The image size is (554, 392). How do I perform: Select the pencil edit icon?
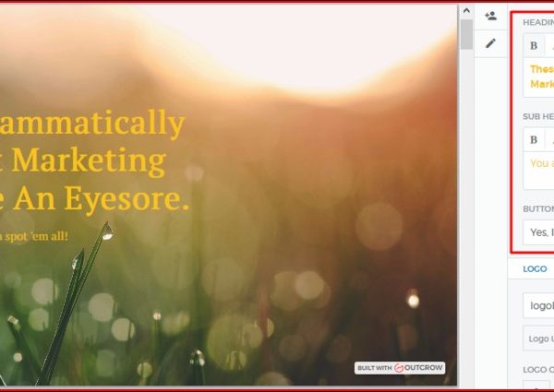(490, 42)
